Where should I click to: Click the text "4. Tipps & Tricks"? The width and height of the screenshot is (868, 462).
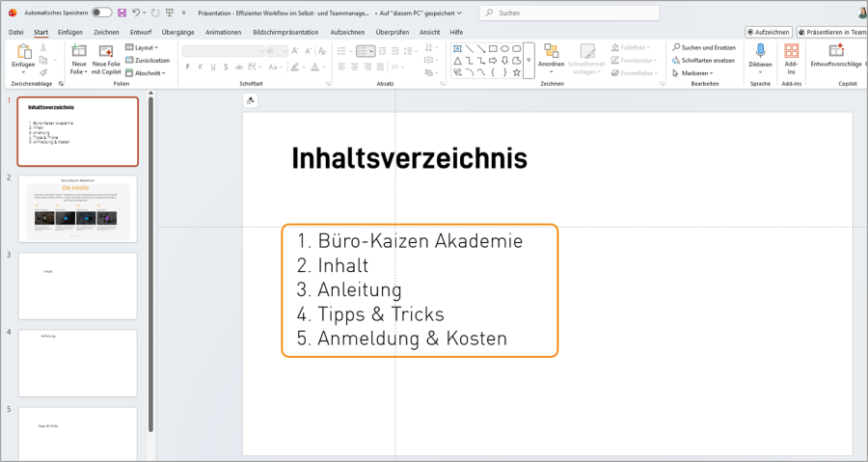click(x=370, y=313)
